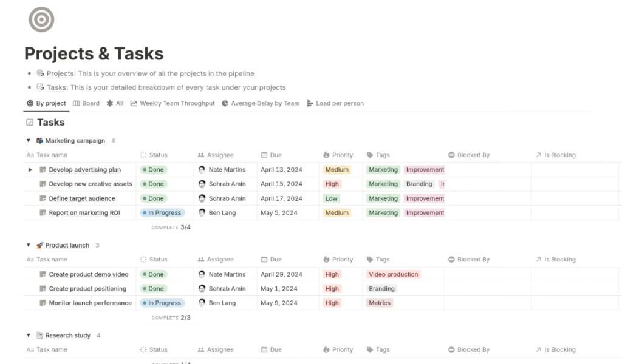Click the Status column header icon in Marketing campaign
The height and width of the screenshot is (364, 622).
(x=143, y=155)
